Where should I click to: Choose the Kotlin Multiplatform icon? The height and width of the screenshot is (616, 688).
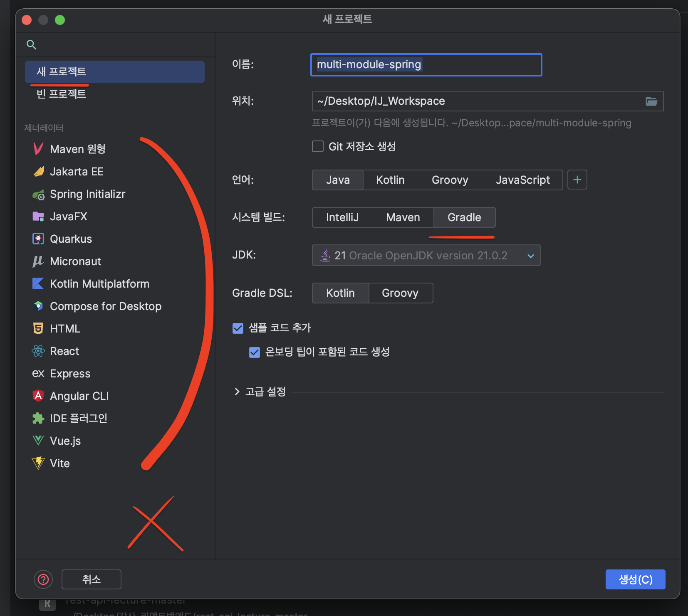click(38, 283)
